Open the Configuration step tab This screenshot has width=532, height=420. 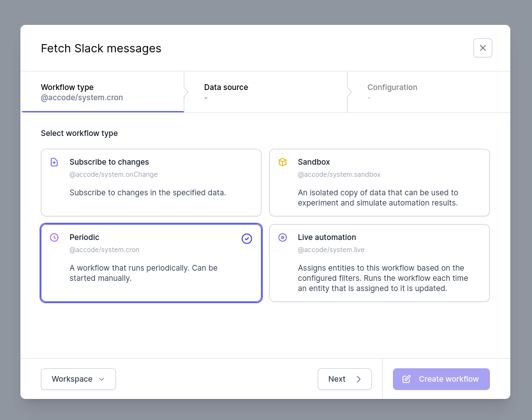429,92
